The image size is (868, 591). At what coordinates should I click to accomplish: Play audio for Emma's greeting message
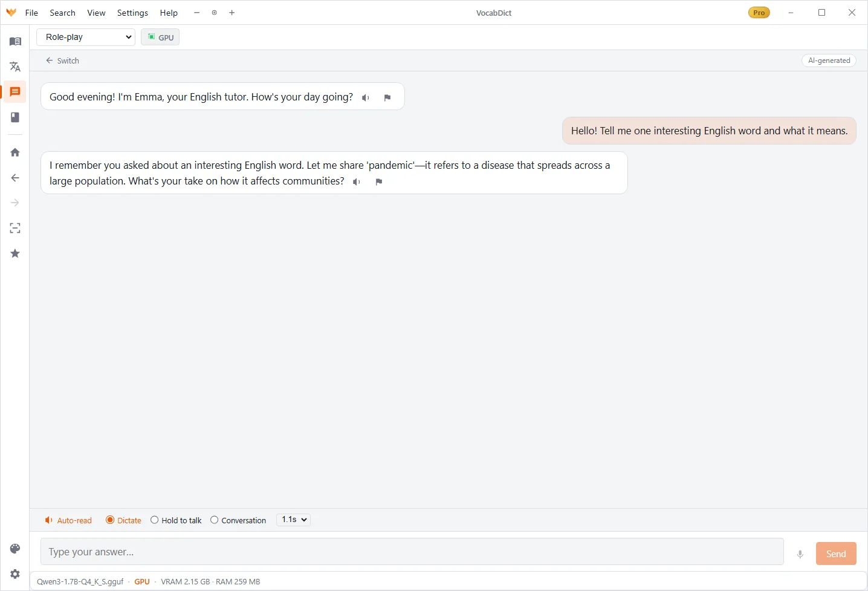366,97
